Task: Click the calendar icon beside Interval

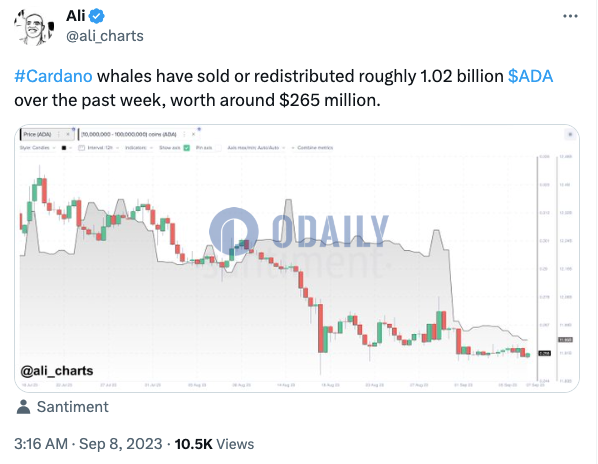Action: [x=81, y=148]
